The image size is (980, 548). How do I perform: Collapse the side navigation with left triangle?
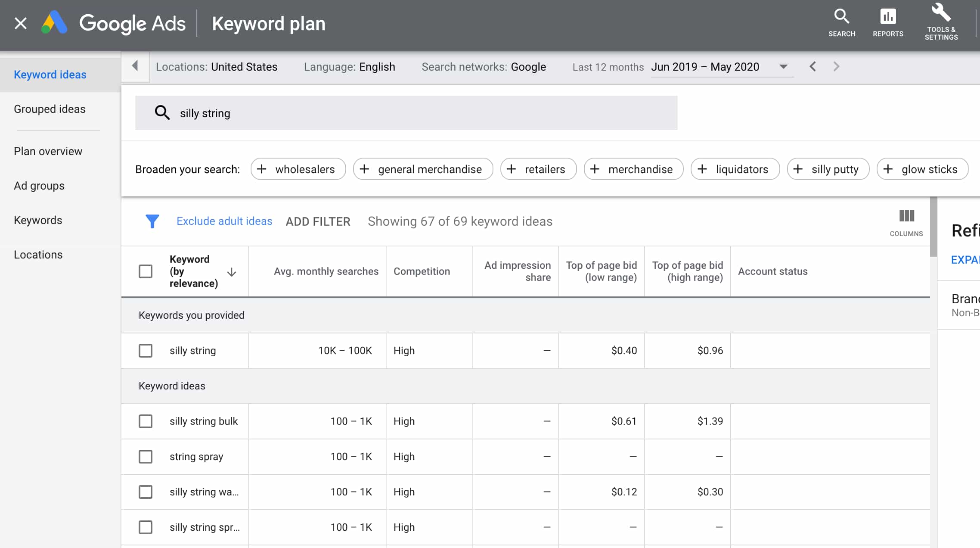click(135, 66)
